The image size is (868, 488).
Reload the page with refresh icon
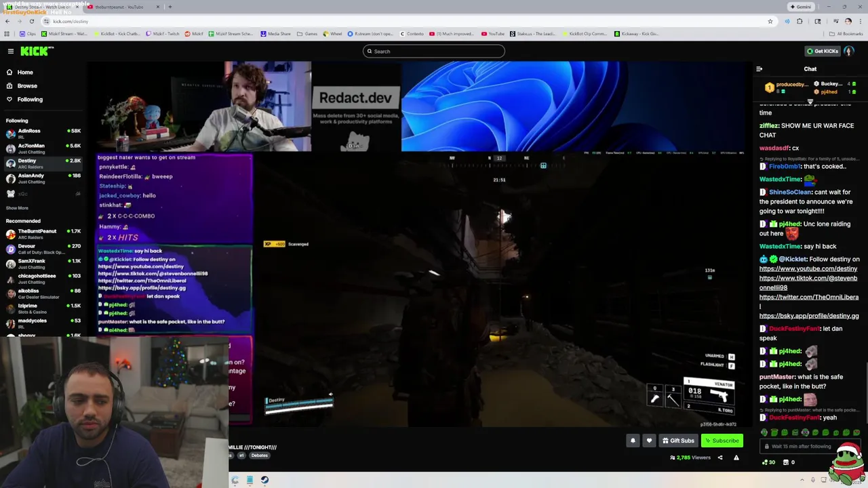(x=31, y=21)
